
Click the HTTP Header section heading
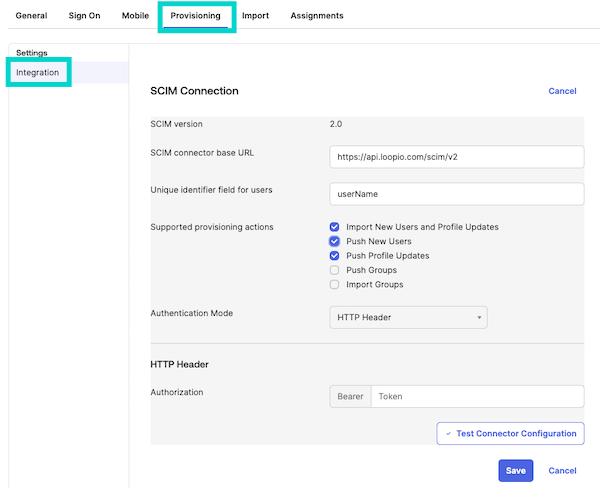pos(179,364)
